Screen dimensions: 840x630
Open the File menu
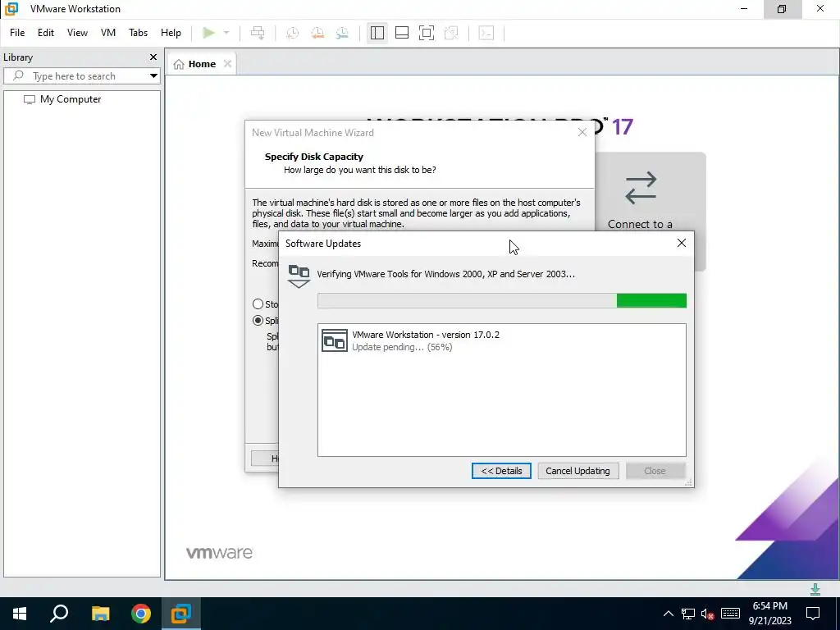(17, 33)
